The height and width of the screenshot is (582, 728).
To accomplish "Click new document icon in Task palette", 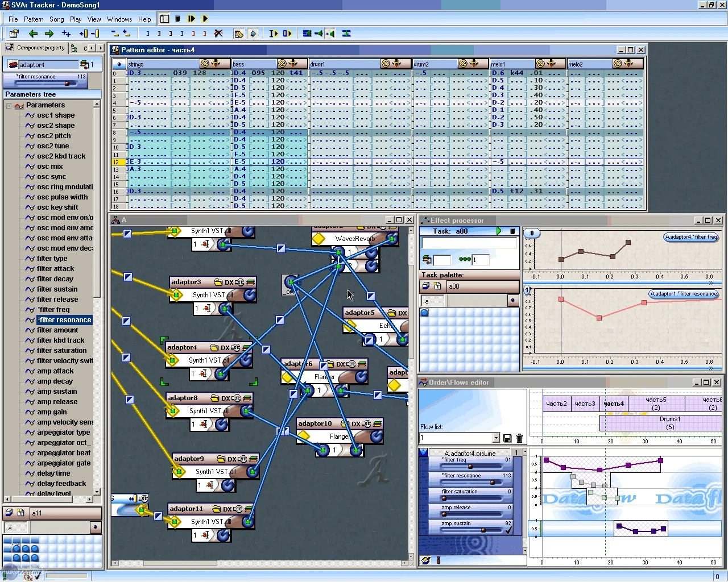I will click(437, 286).
